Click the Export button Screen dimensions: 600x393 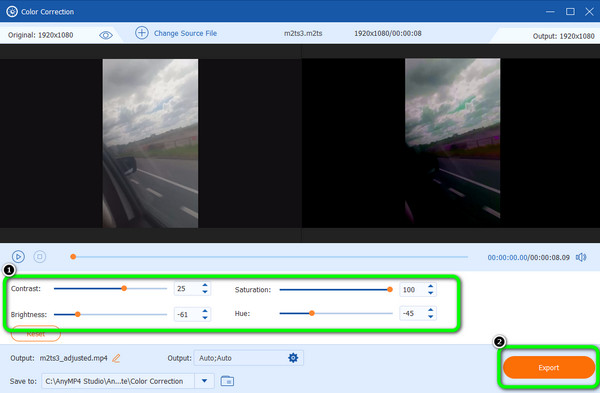click(549, 367)
